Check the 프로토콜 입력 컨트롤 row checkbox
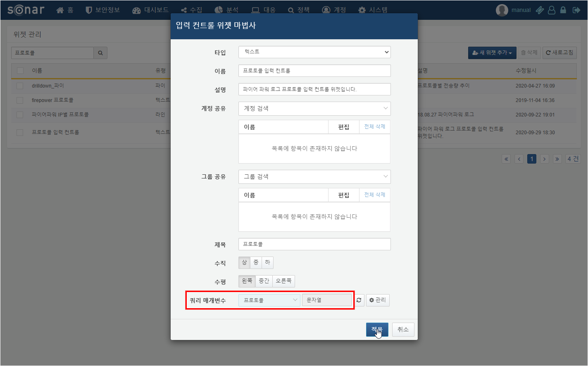This screenshot has height=366, width=588. click(x=20, y=133)
